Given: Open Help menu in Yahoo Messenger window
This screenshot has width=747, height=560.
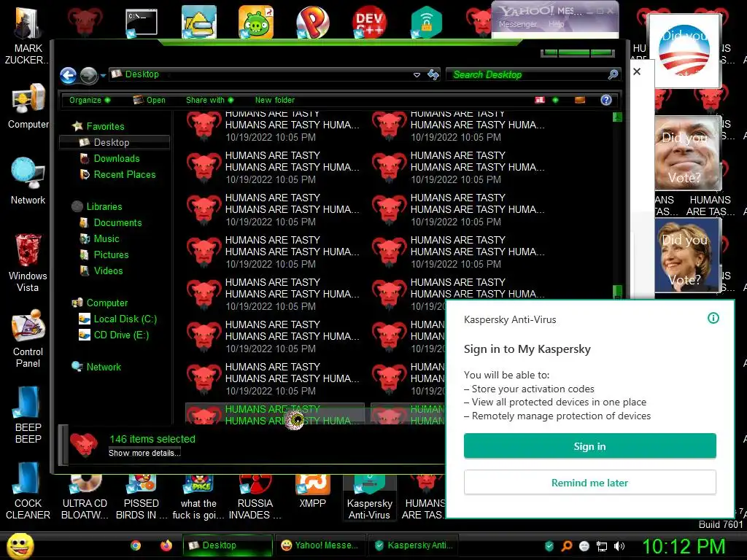Looking at the screenshot, I should pyautogui.click(x=556, y=24).
